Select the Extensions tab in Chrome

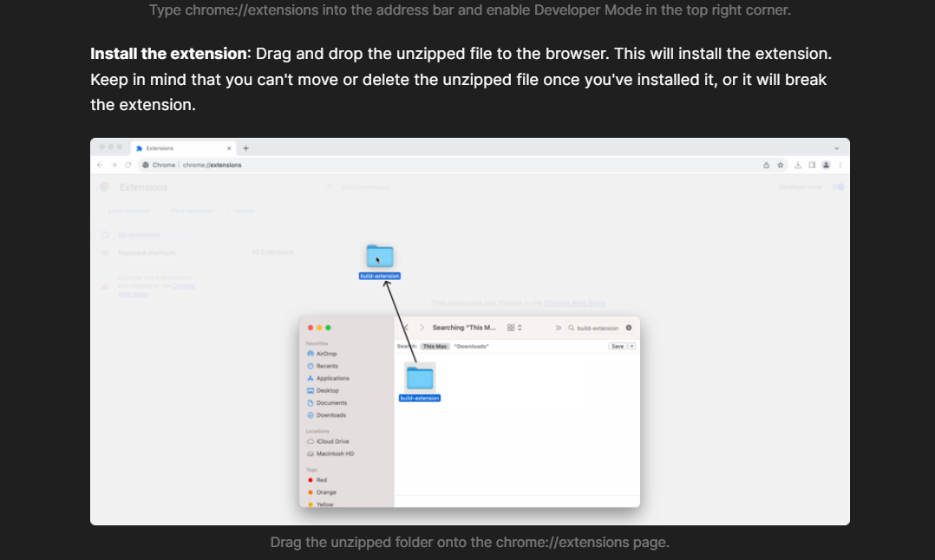182,148
